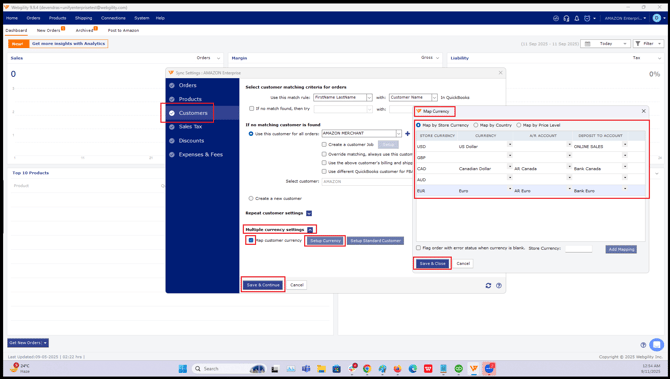Click Setup Currency button

[x=325, y=241]
